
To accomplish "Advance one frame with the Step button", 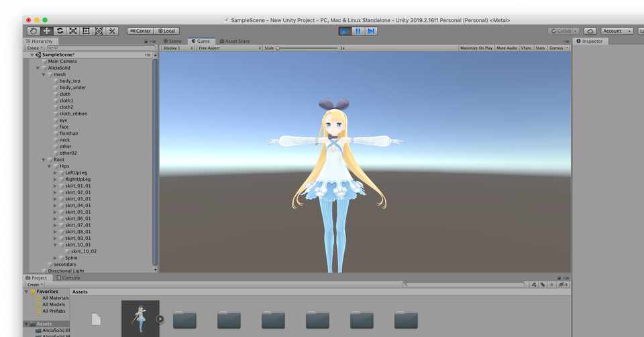I will 371,31.
